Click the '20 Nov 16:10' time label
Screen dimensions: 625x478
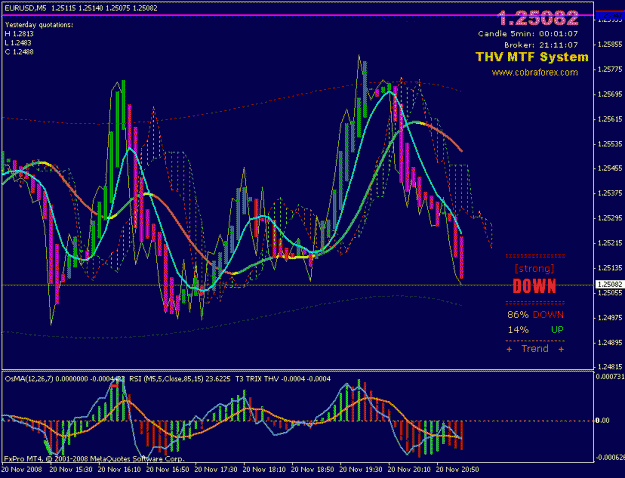pyautogui.click(x=119, y=470)
